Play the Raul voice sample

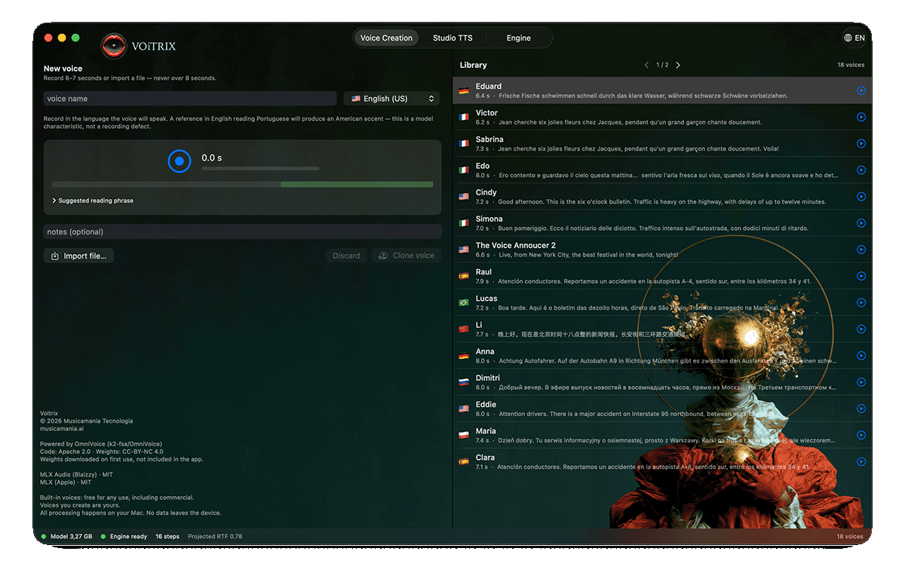(x=861, y=276)
